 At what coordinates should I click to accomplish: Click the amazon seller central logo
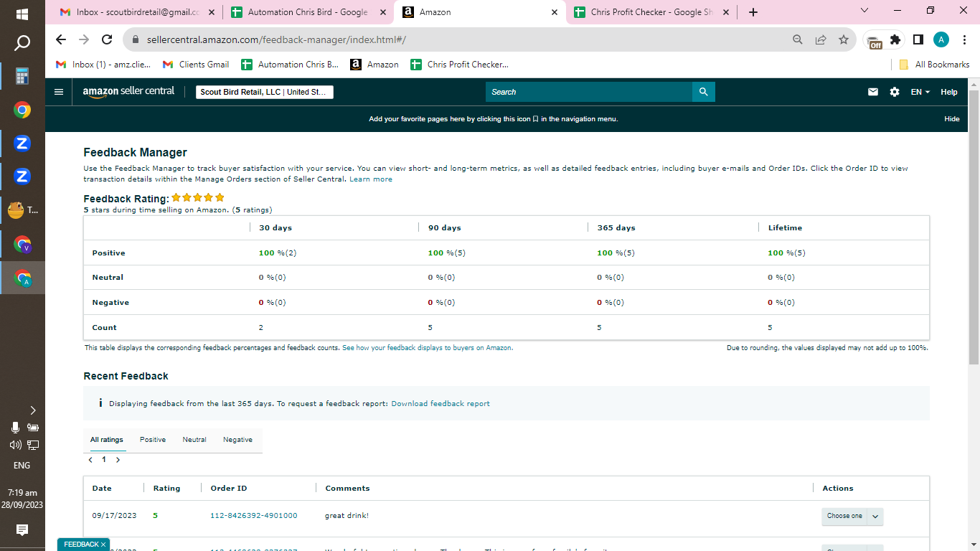coord(128,92)
